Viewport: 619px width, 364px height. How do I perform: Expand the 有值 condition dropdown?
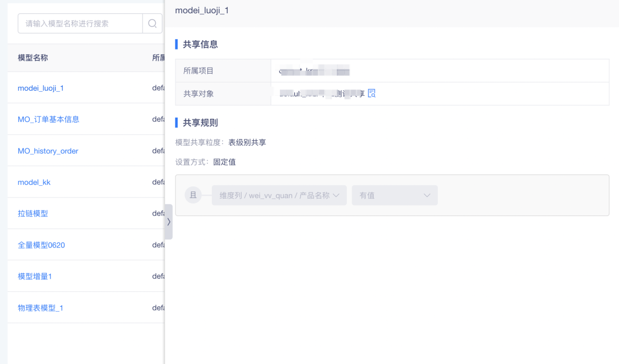tap(395, 195)
